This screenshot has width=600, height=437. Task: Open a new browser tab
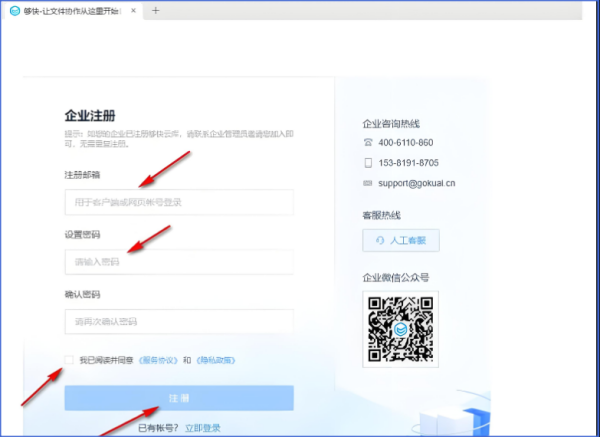point(155,11)
